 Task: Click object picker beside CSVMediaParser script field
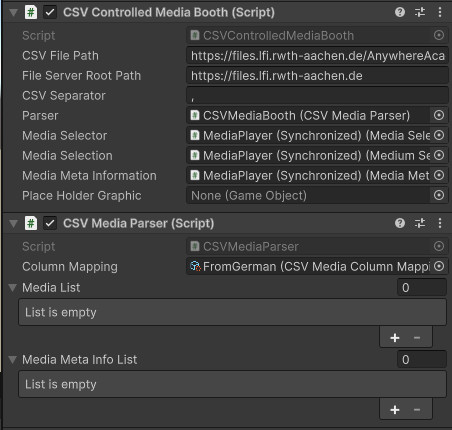[x=439, y=246]
